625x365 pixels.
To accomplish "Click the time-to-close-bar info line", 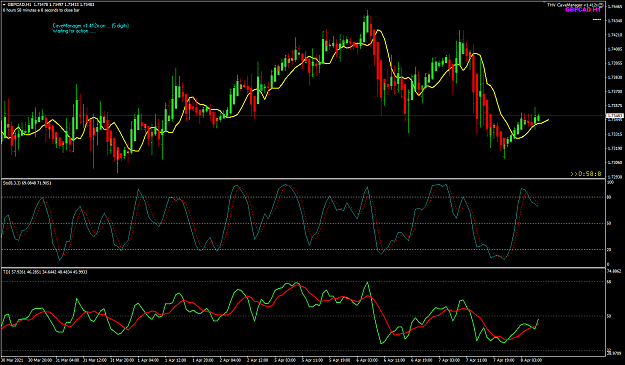I will tap(42, 10).
